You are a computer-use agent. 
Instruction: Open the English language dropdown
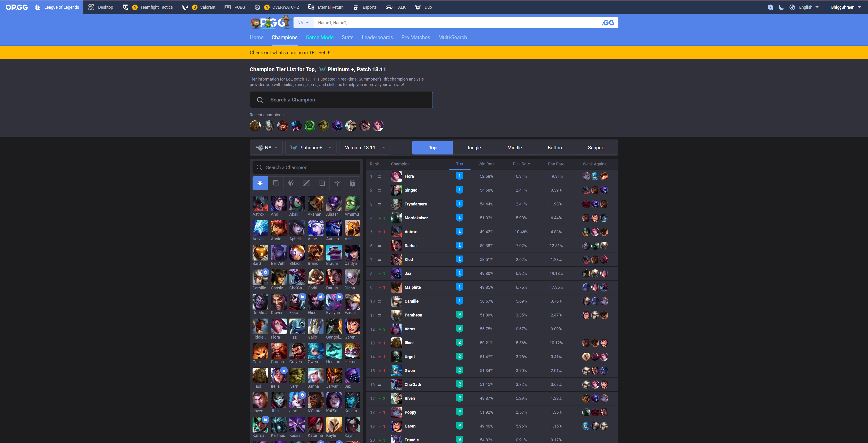(x=809, y=7)
